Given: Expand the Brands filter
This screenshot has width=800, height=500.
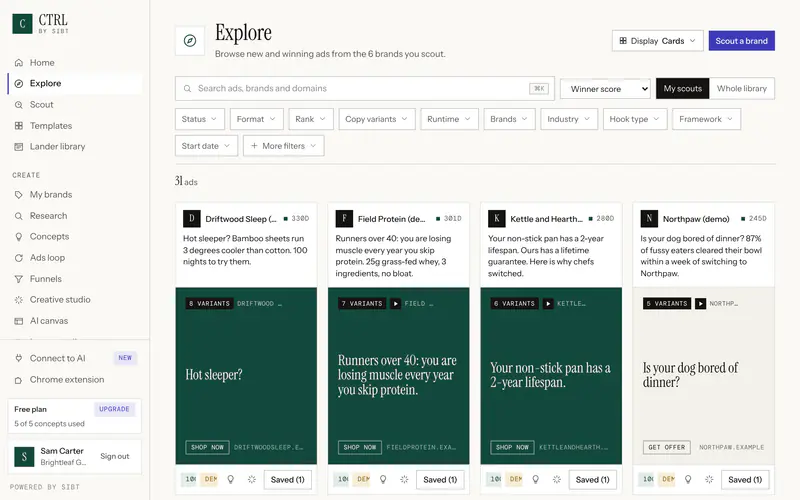Looking at the screenshot, I should pyautogui.click(x=509, y=119).
